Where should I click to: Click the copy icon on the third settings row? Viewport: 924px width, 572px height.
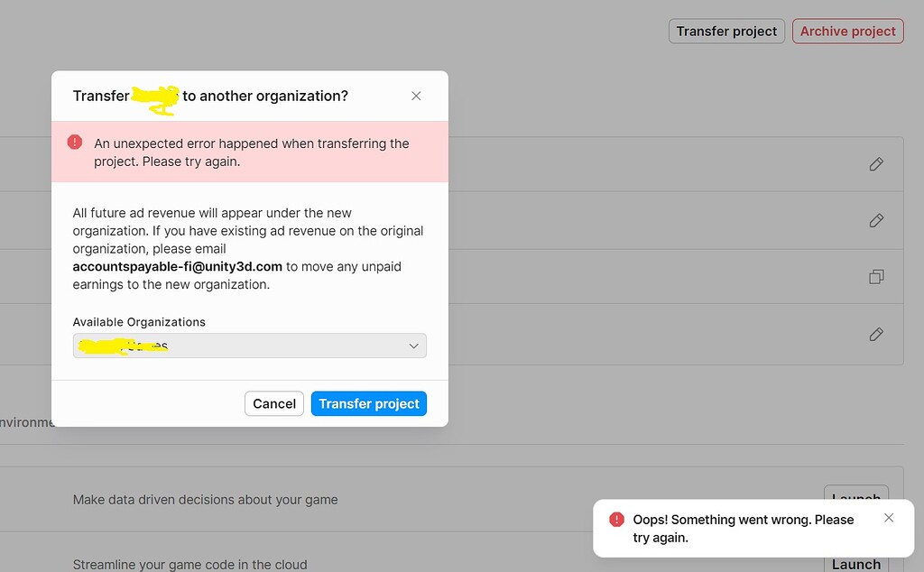point(875,276)
